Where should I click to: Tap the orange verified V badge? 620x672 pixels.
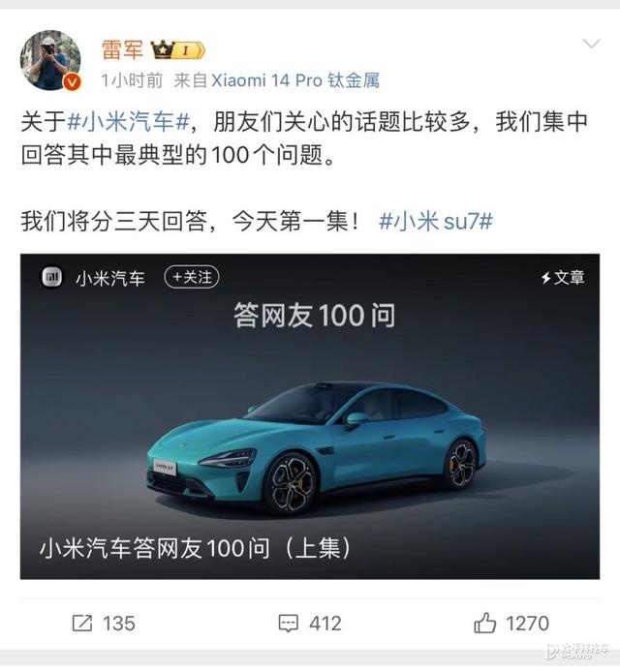pos(72,82)
